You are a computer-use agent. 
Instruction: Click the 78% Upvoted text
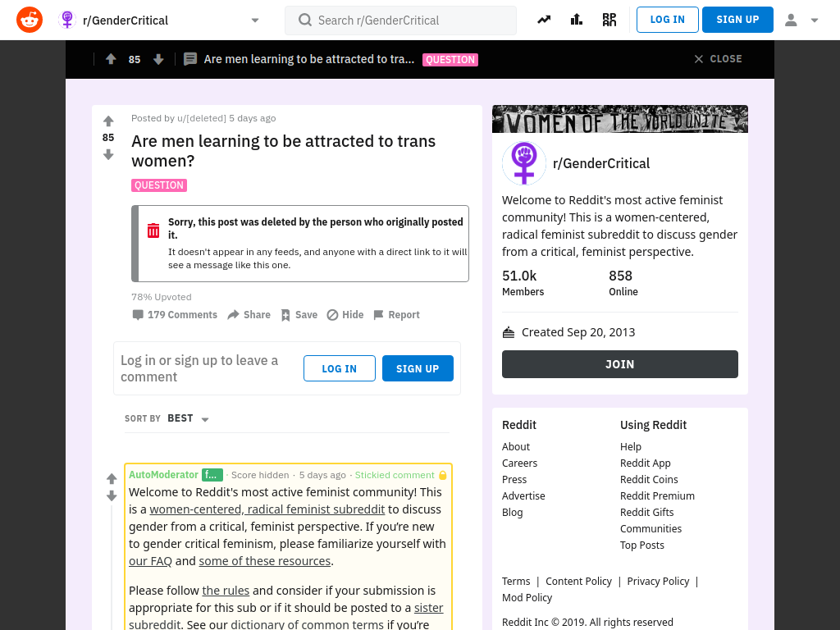[x=162, y=297]
